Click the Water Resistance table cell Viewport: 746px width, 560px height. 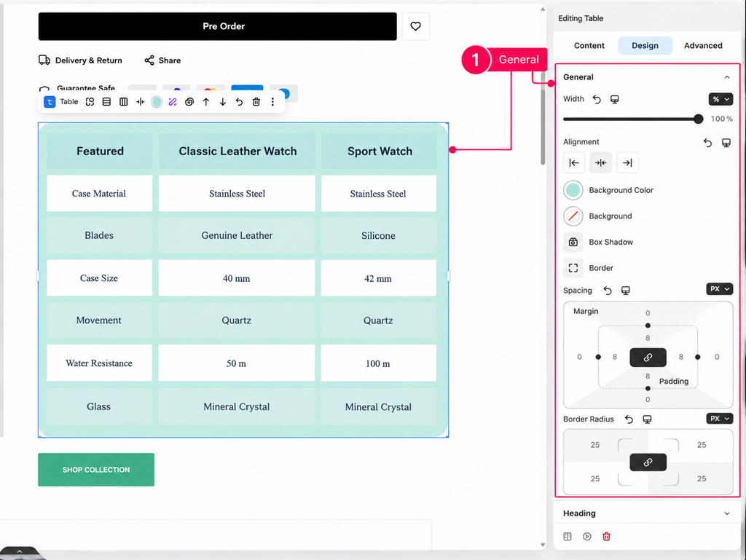point(99,363)
